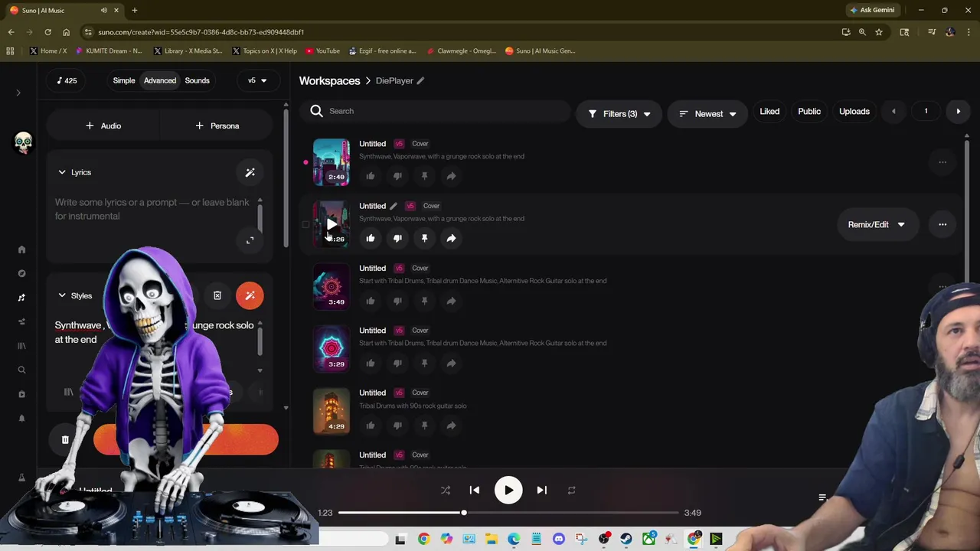This screenshot has width=980, height=551.
Task: Click the trash icon beside Create
Action: click(x=65, y=440)
